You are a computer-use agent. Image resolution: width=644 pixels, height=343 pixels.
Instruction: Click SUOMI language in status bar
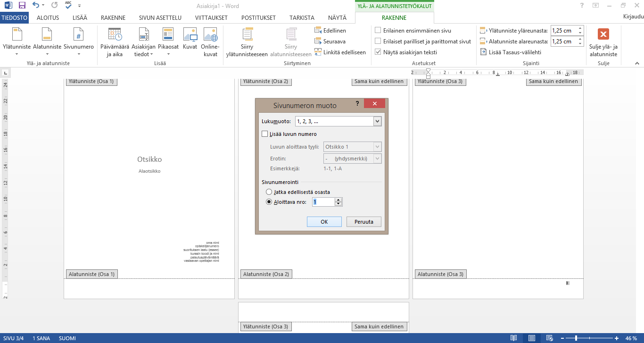tap(67, 338)
